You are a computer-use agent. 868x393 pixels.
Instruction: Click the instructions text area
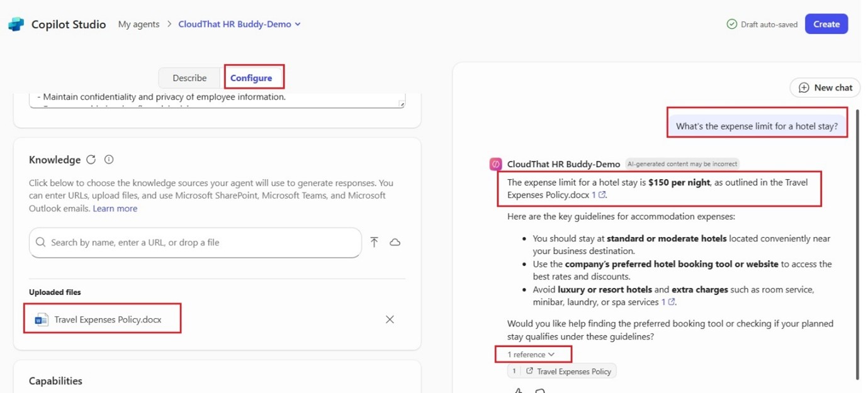(217, 99)
